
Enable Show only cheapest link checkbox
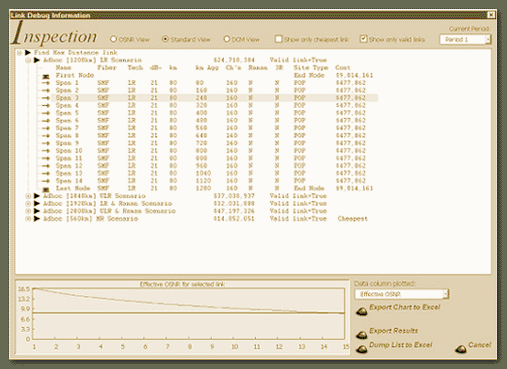pos(278,39)
